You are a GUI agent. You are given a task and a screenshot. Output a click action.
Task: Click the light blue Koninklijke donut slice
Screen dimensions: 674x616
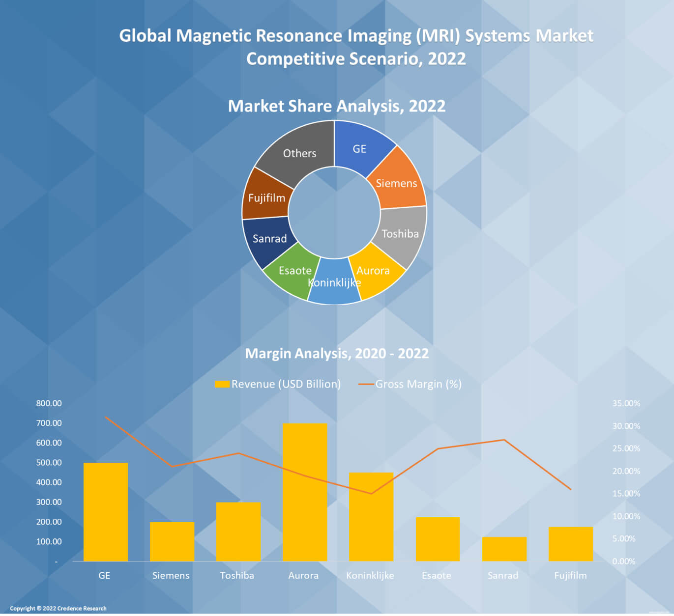pos(334,287)
